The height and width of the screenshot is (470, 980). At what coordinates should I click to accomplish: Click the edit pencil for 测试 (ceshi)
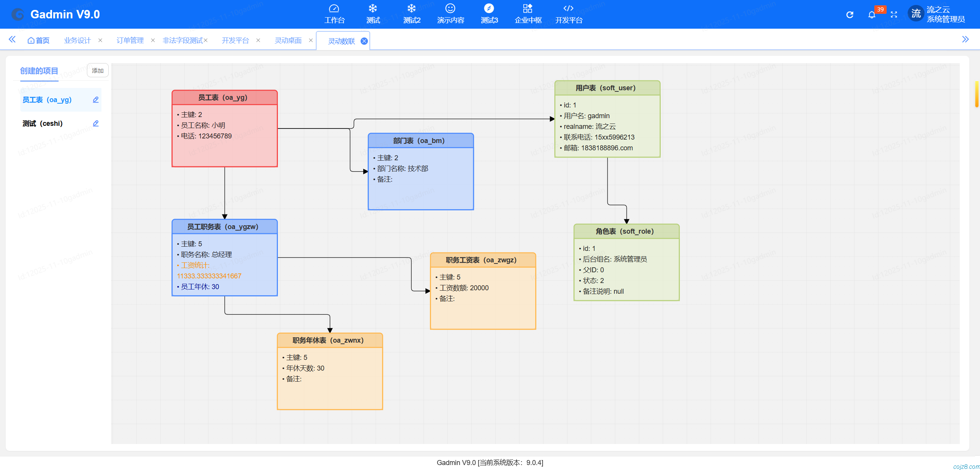click(96, 124)
